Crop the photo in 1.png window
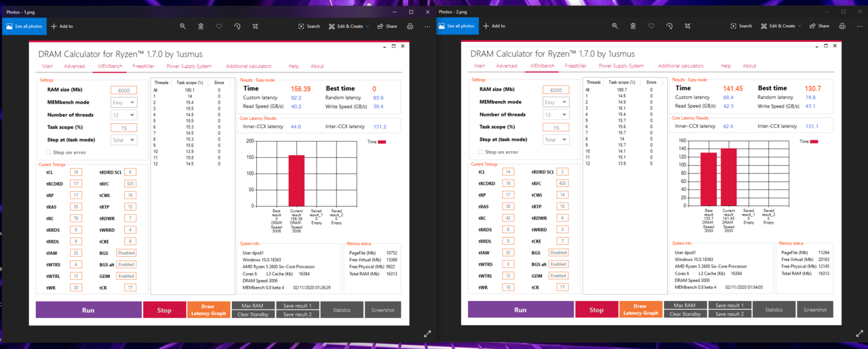The width and height of the screenshot is (868, 349). coord(256,26)
